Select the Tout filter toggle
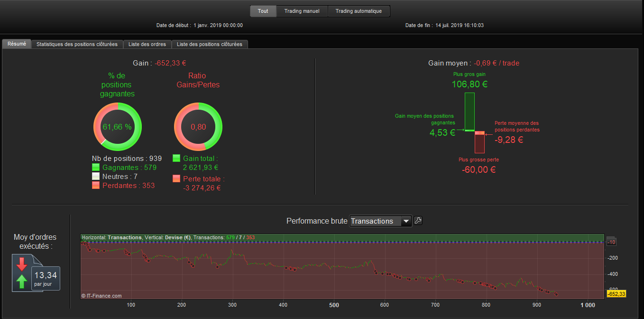Screen dimensions: 644x319 click(x=263, y=11)
